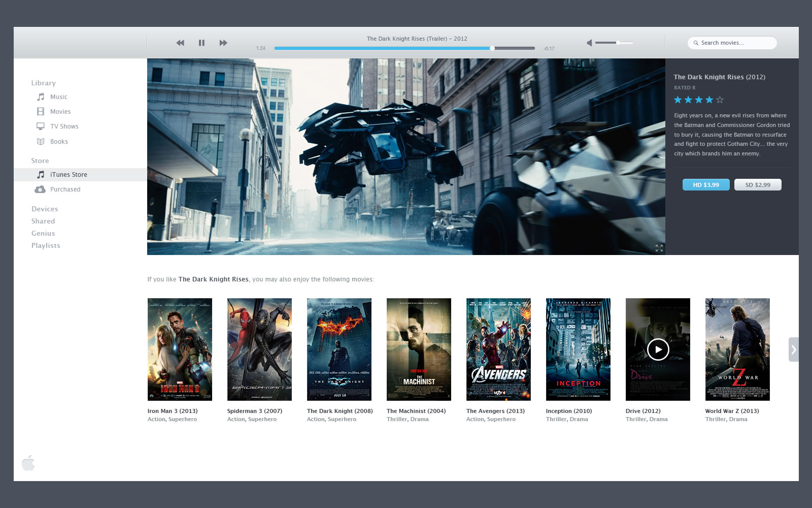The height and width of the screenshot is (508, 812).
Task: Click the elapsed time 1:24 label
Action: tap(261, 48)
